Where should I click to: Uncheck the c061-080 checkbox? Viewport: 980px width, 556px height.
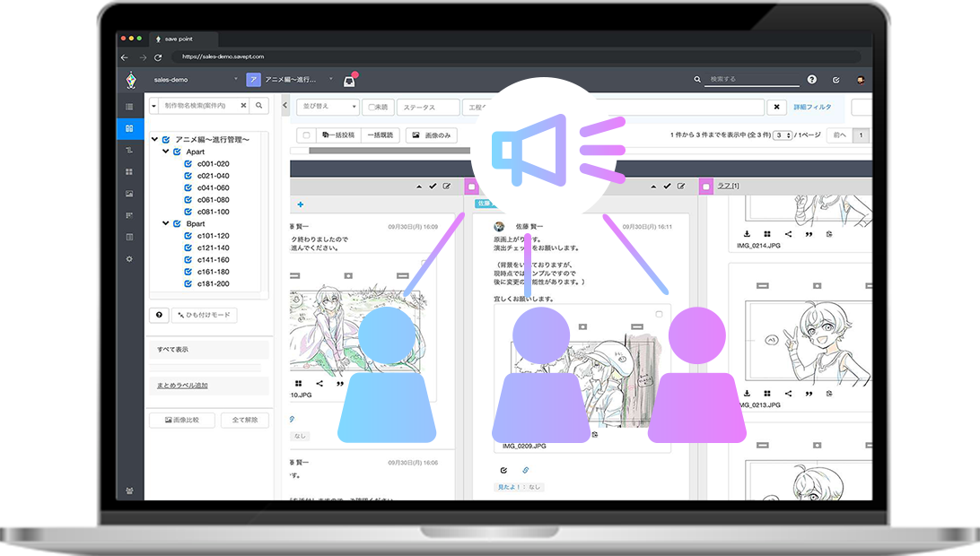coord(188,200)
